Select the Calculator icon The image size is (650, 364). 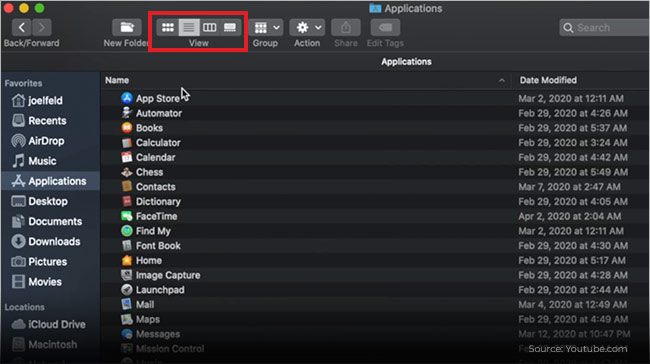point(127,143)
